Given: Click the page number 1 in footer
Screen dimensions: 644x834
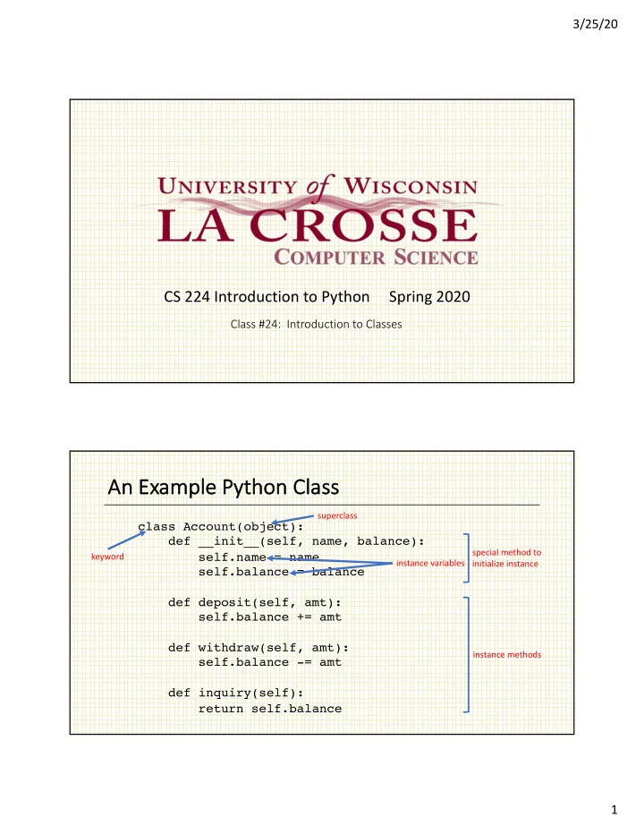Looking at the screenshot, I should pos(614,810).
